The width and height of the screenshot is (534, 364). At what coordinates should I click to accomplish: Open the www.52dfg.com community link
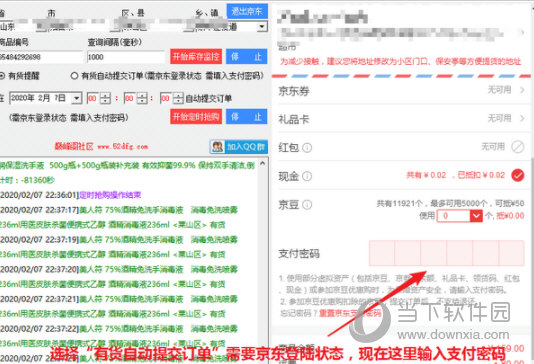123,146
